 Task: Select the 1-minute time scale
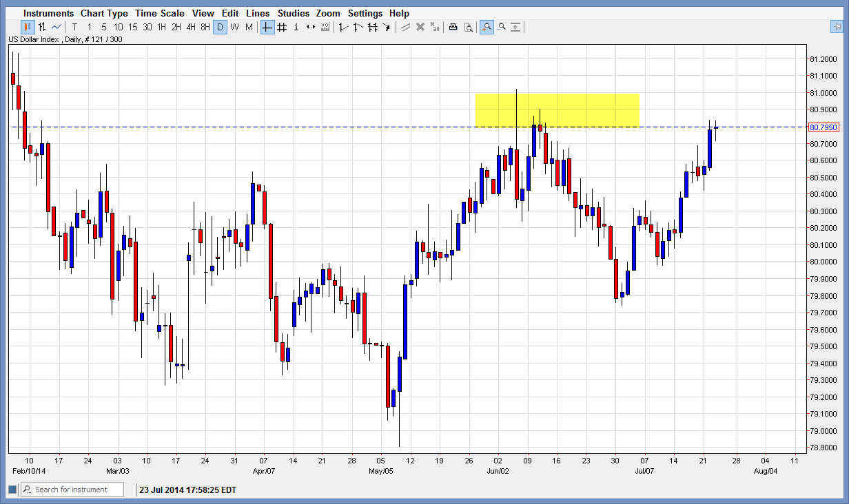pyautogui.click(x=89, y=27)
